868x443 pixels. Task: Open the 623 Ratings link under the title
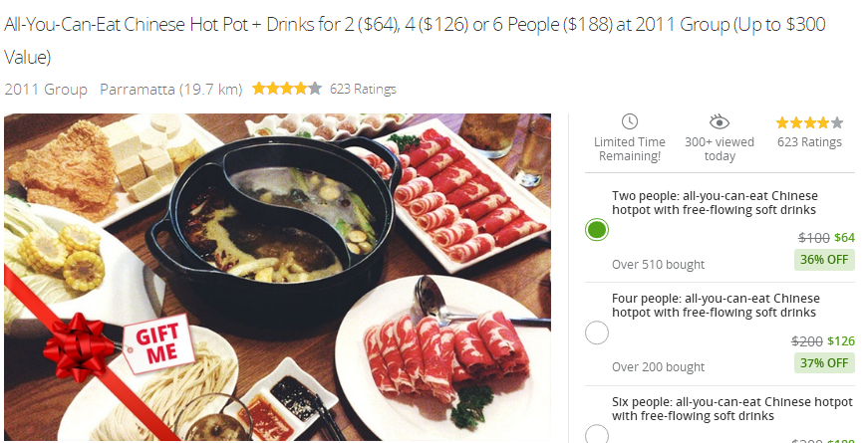point(363,89)
